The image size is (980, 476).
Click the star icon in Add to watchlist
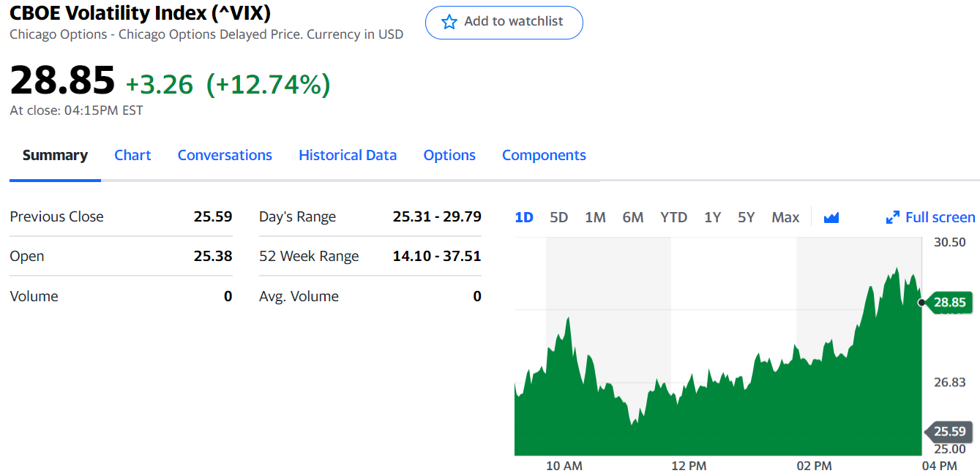(449, 22)
